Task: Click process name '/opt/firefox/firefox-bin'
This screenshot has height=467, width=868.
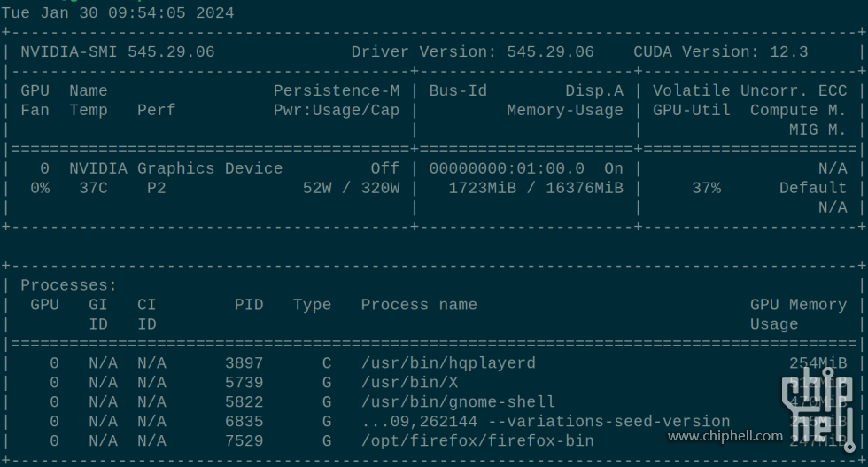Action: tap(477, 441)
